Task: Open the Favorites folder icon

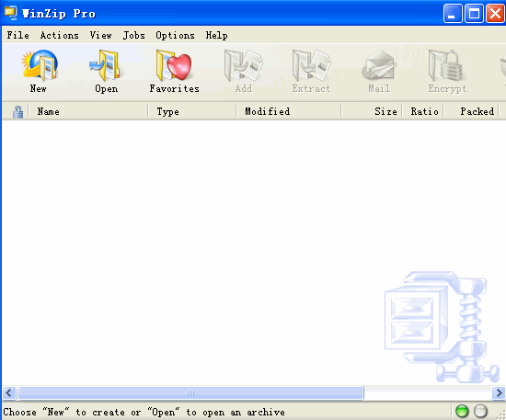Action: pos(174,65)
